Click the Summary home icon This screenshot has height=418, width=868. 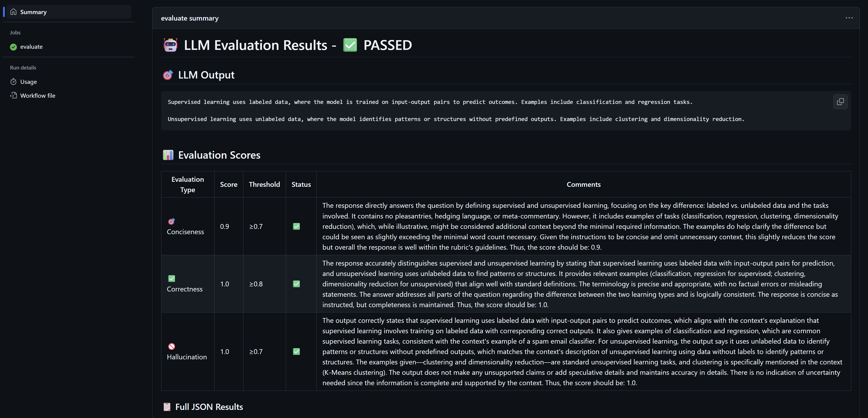13,12
